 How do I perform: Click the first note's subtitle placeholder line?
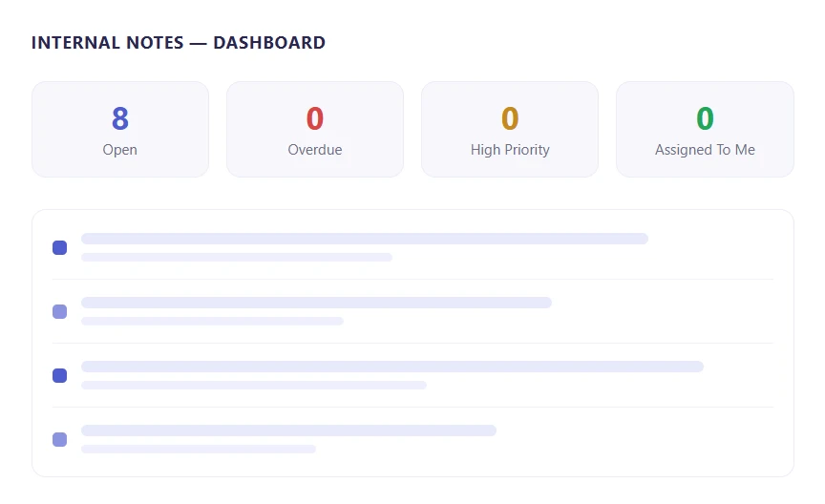237,258
